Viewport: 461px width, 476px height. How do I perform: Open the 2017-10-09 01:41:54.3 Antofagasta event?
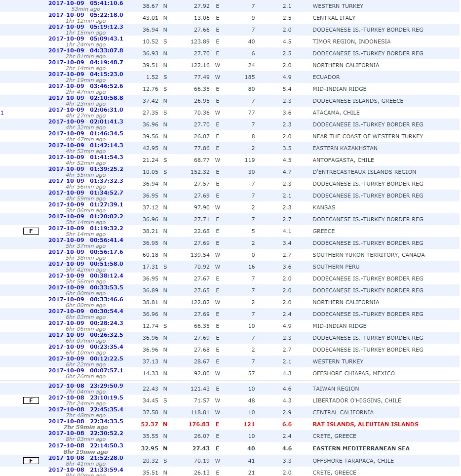(x=86, y=157)
